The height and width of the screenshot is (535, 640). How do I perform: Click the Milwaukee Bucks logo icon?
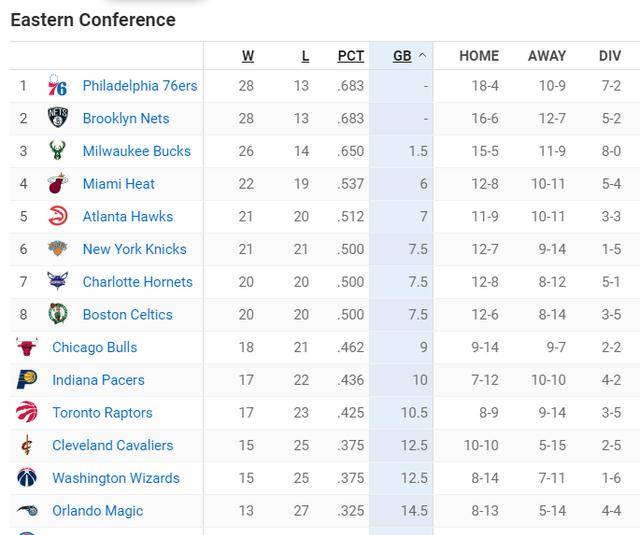tap(58, 151)
